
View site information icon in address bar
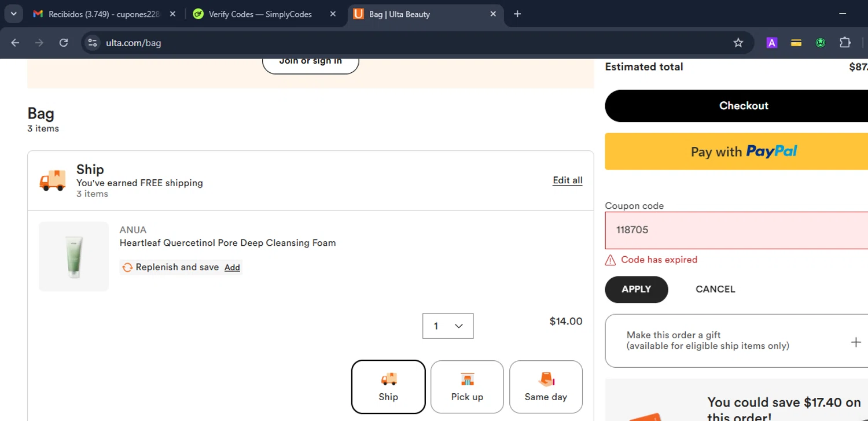(93, 43)
